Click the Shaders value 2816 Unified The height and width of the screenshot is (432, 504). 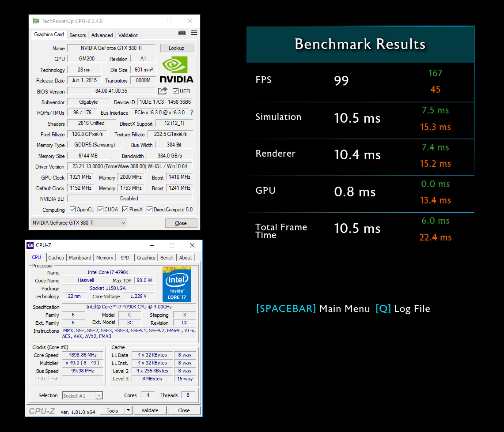coord(91,123)
